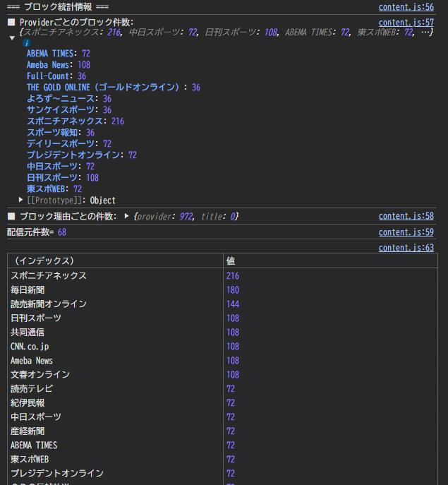Click the Providerごとのブロック件数: label

click(x=76, y=23)
